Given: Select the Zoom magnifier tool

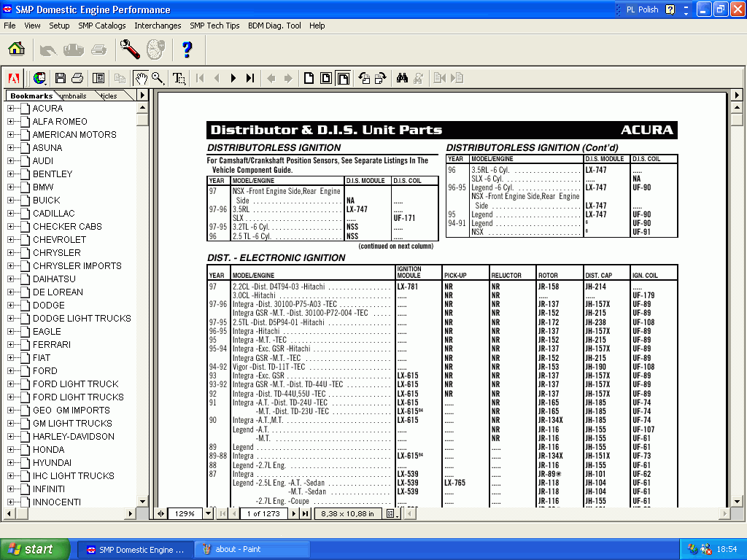Looking at the screenshot, I should [158, 78].
